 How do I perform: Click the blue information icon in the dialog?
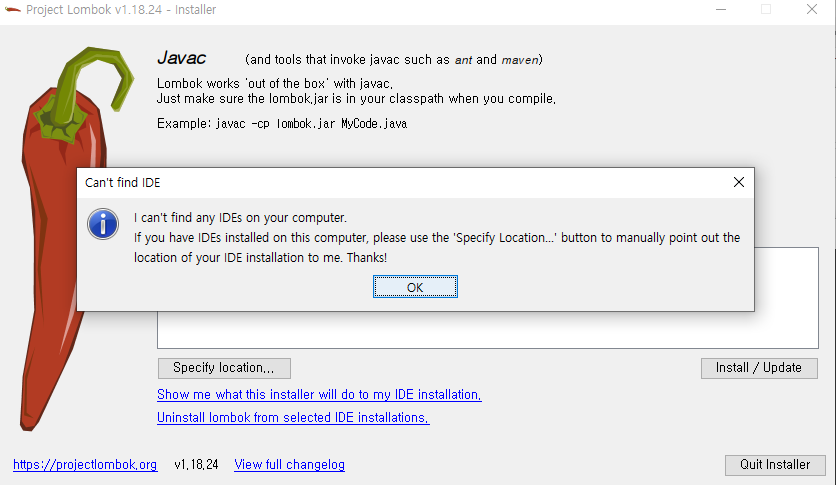(103, 223)
